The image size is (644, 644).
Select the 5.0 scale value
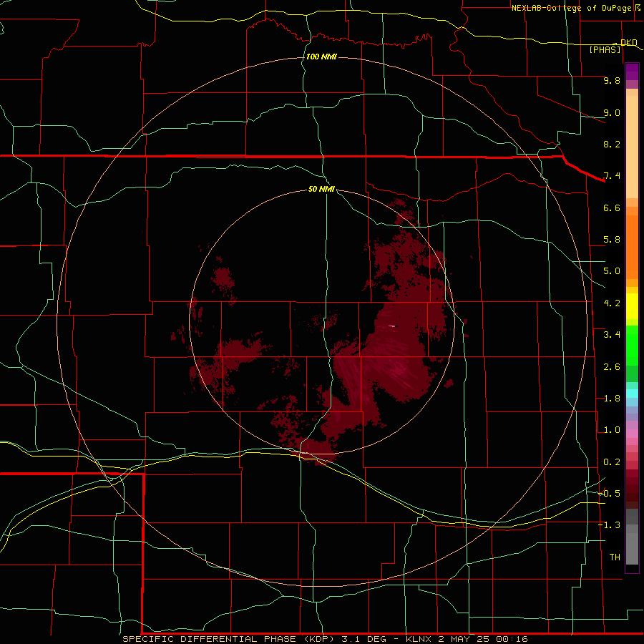pos(612,271)
